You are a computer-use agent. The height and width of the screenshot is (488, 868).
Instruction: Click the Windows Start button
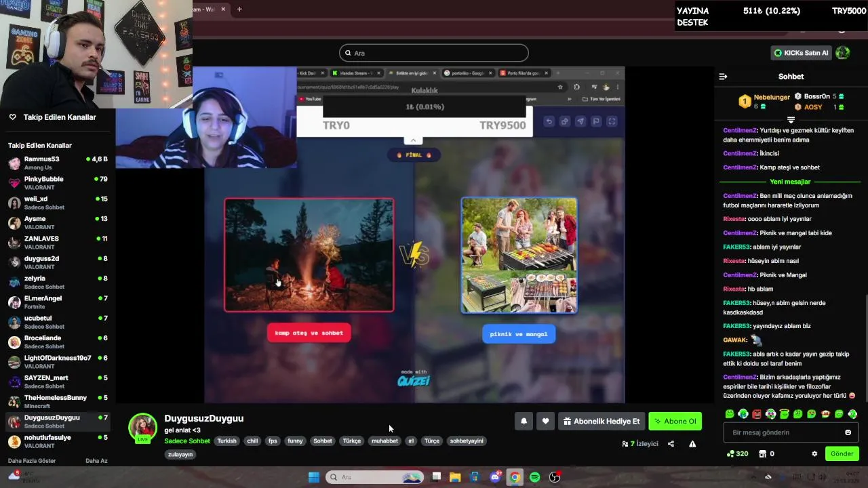coord(314,477)
